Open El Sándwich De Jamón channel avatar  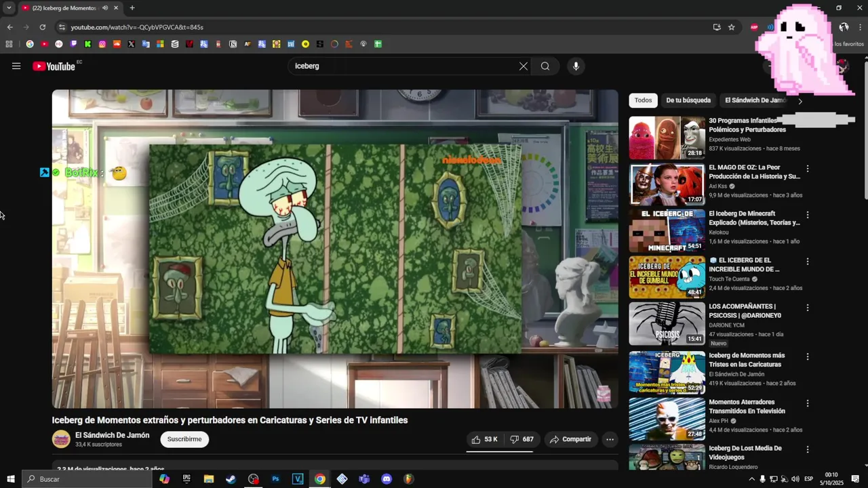[x=61, y=439]
